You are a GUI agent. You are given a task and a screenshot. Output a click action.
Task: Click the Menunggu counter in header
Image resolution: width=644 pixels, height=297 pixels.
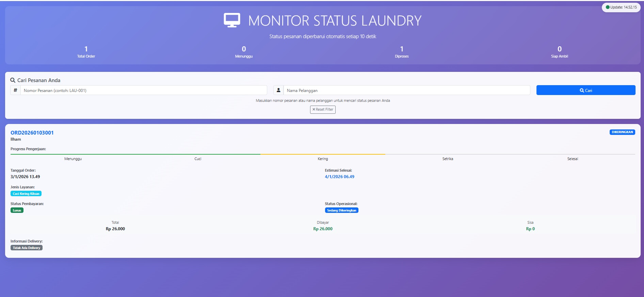point(244,52)
